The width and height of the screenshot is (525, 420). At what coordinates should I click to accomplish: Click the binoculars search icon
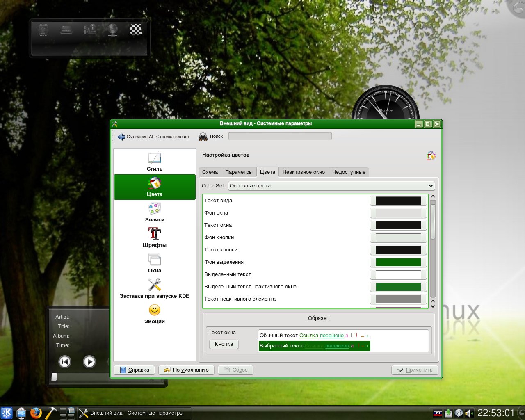tap(203, 137)
